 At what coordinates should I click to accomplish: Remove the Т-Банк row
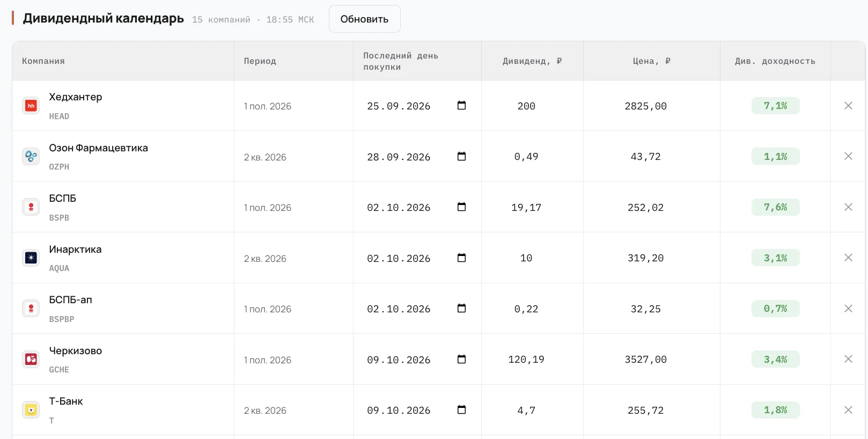coord(848,410)
